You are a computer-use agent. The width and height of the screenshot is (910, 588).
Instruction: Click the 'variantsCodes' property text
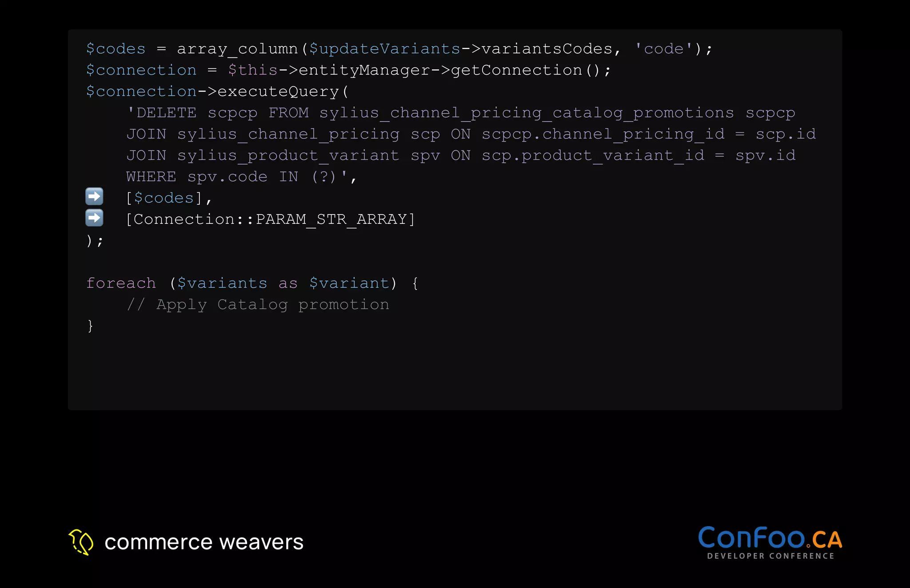coord(547,49)
